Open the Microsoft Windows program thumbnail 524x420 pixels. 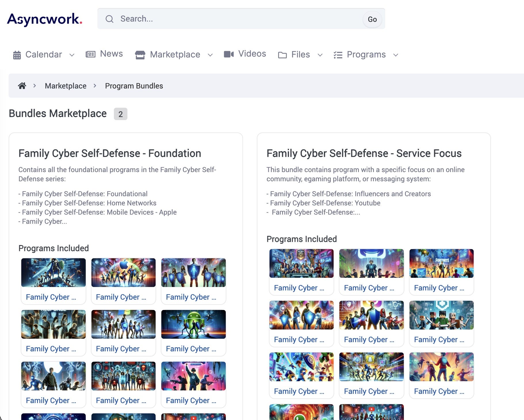pos(123,324)
